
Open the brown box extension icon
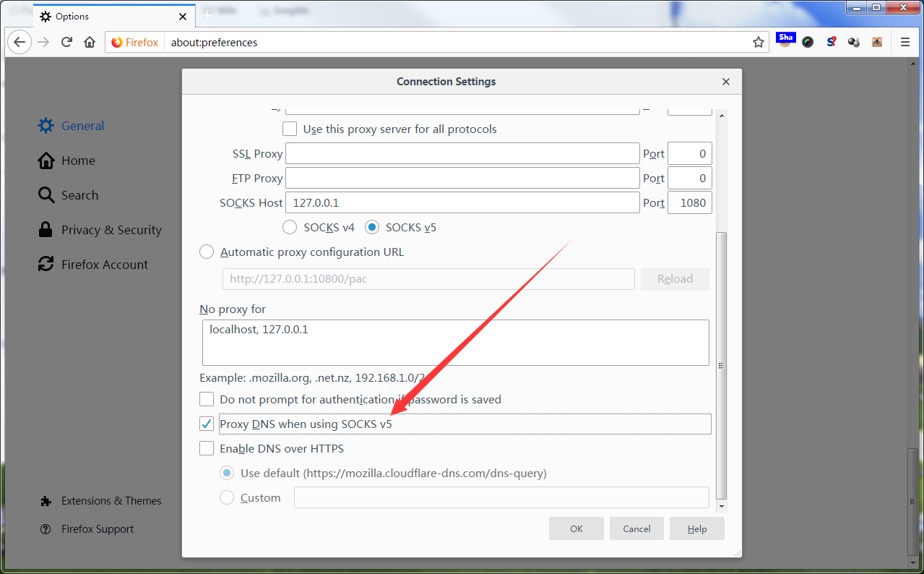point(877,42)
